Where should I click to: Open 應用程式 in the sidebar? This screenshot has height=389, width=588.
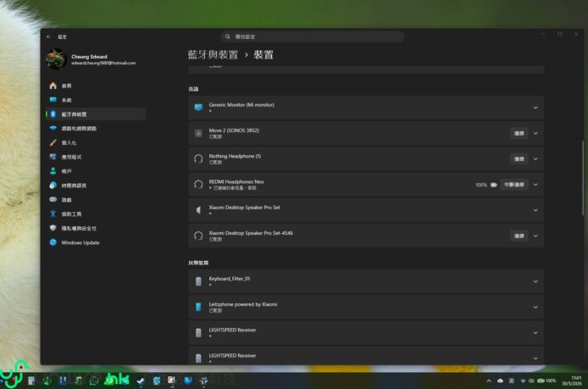tap(96, 157)
